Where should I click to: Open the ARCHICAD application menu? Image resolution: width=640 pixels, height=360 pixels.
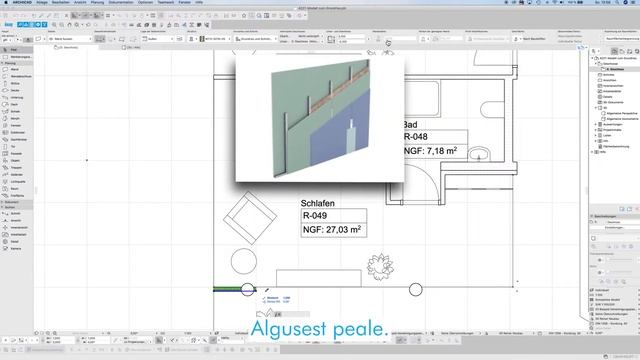pyautogui.click(x=22, y=2)
